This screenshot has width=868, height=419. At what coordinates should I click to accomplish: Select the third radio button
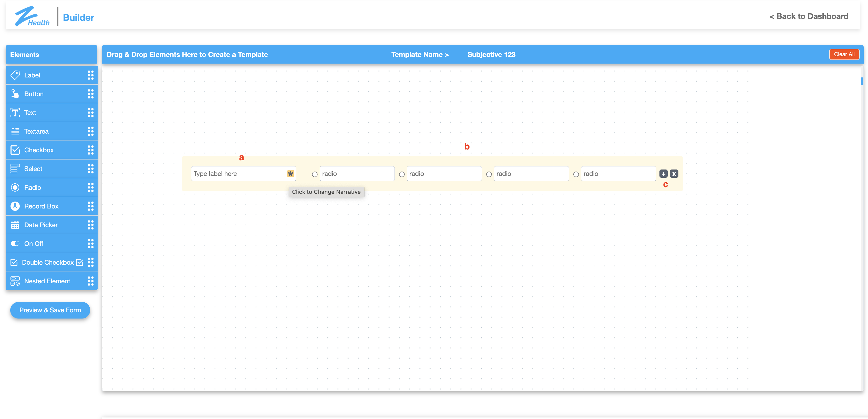[x=489, y=174]
